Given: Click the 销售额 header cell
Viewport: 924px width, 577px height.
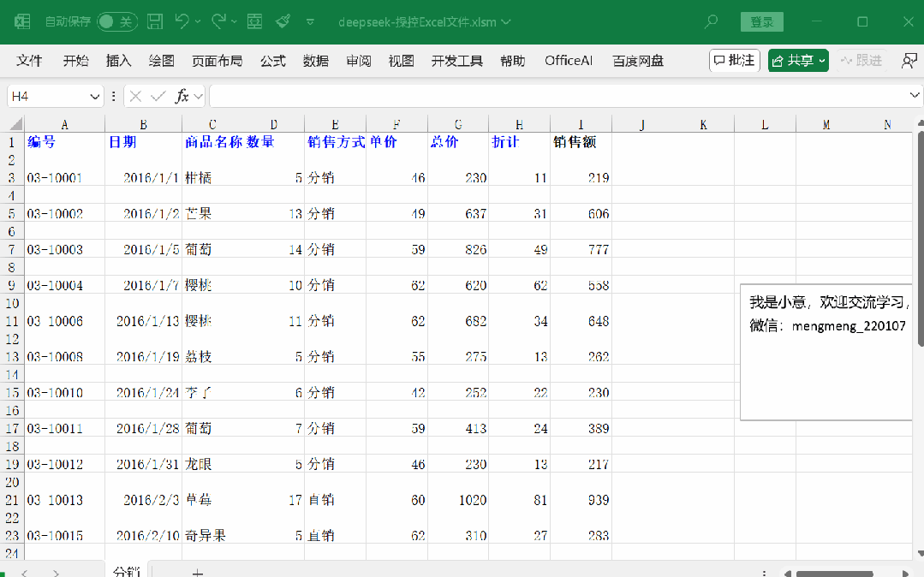Looking at the screenshot, I should pos(581,142).
